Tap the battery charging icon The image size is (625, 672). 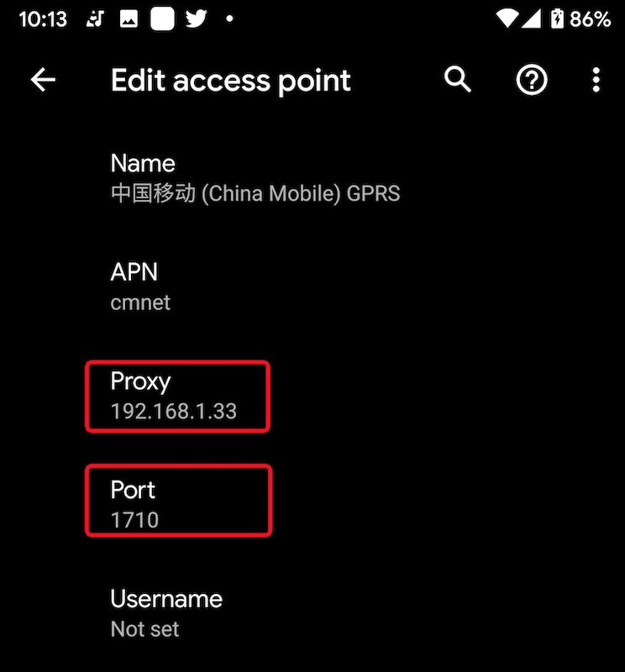pyautogui.click(x=557, y=19)
